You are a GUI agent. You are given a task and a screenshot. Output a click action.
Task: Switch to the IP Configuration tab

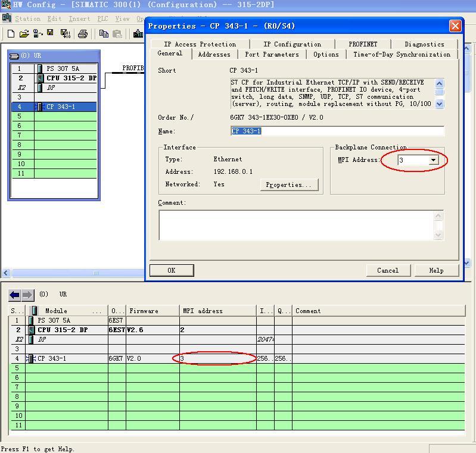pyautogui.click(x=293, y=44)
